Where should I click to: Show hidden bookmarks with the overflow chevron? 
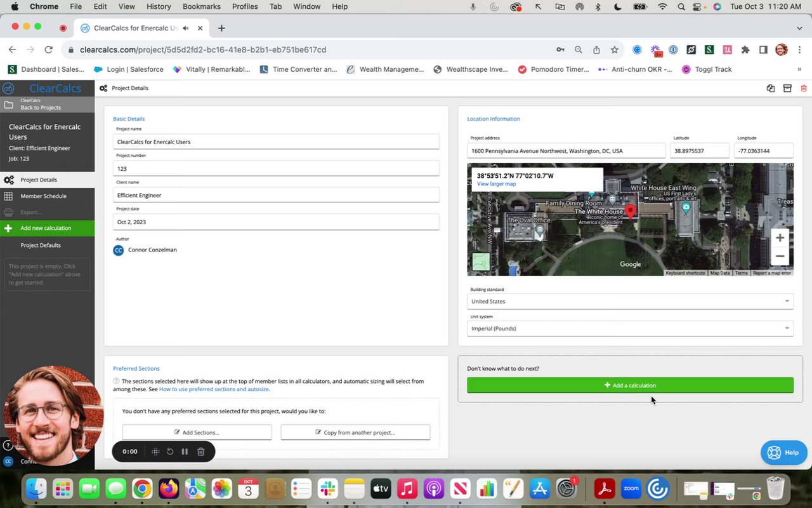click(x=799, y=69)
